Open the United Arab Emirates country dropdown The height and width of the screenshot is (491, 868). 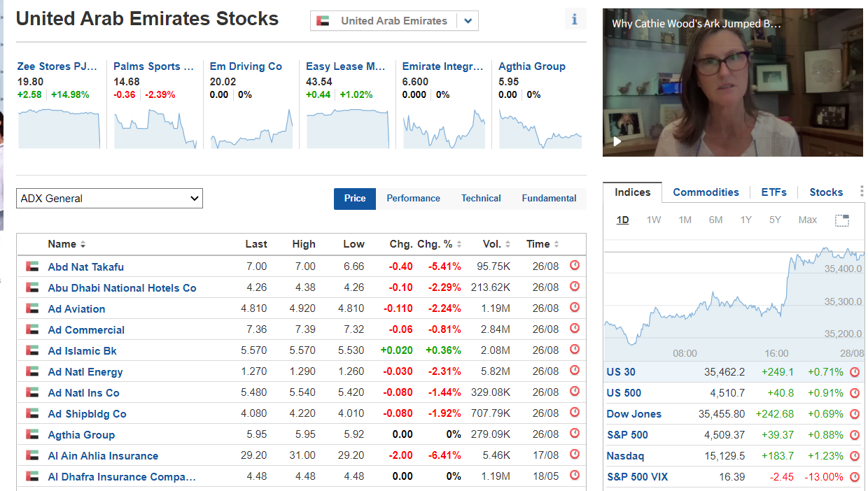394,21
